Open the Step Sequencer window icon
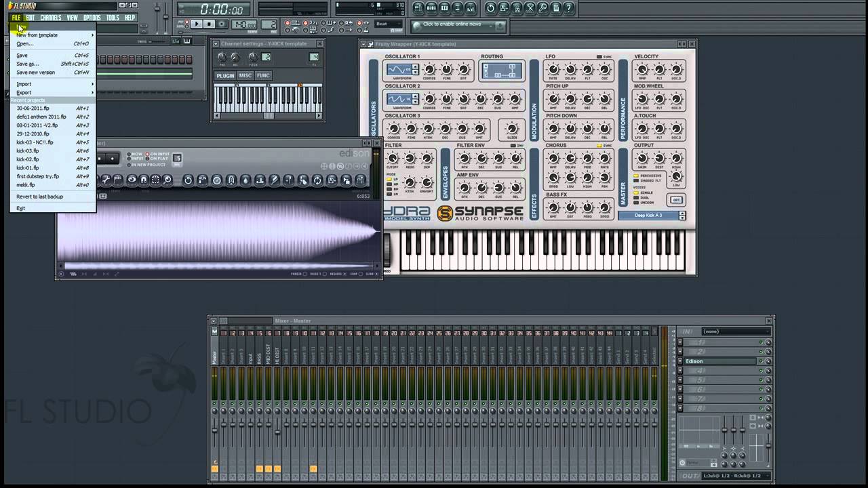868x488 pixels. pos(431,8)
